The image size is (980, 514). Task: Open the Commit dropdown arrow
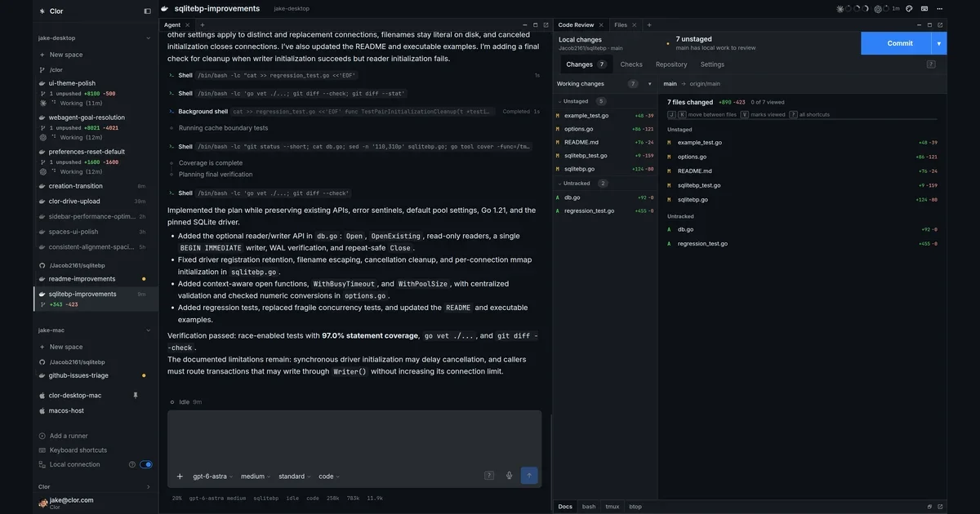tap(939, 43)
